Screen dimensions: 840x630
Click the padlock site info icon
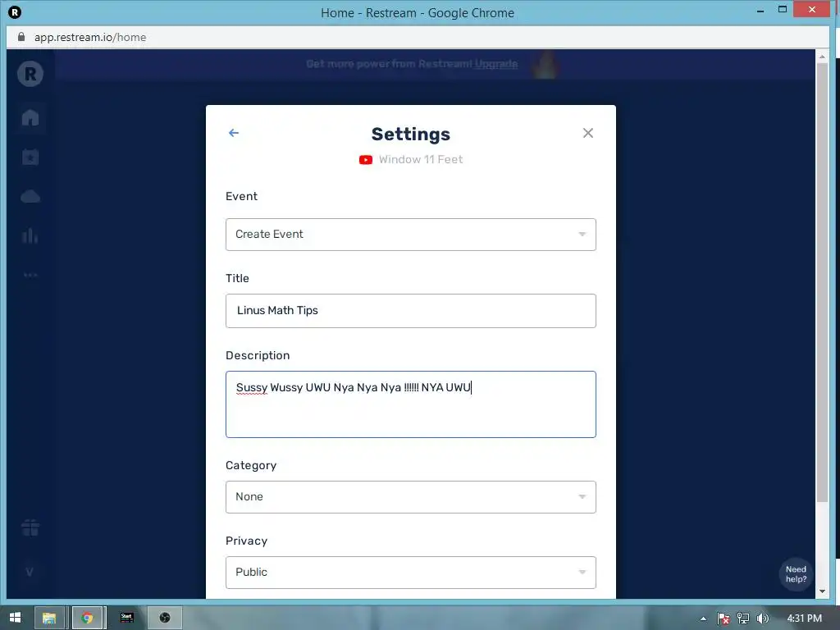[x=21, y=37]
